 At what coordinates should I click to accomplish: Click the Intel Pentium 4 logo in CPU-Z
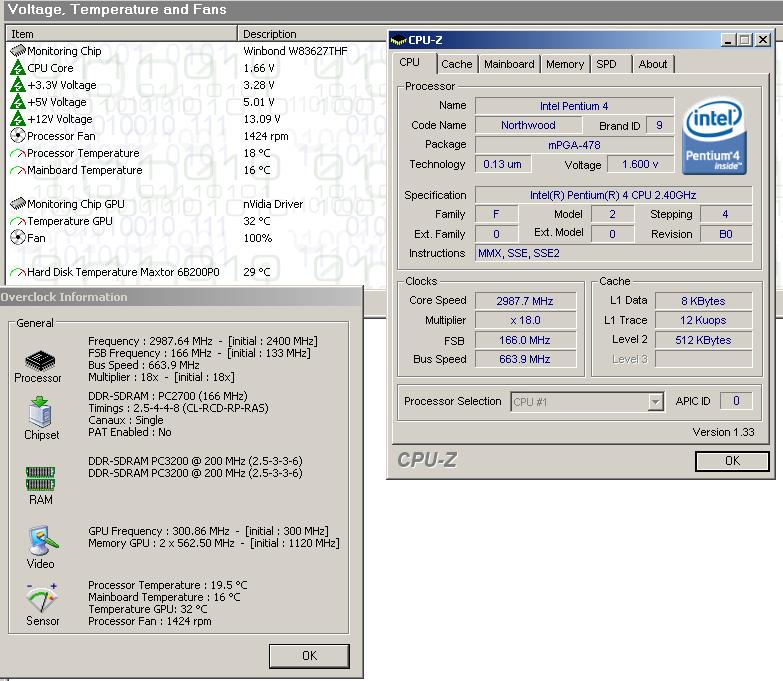[714, 135]
